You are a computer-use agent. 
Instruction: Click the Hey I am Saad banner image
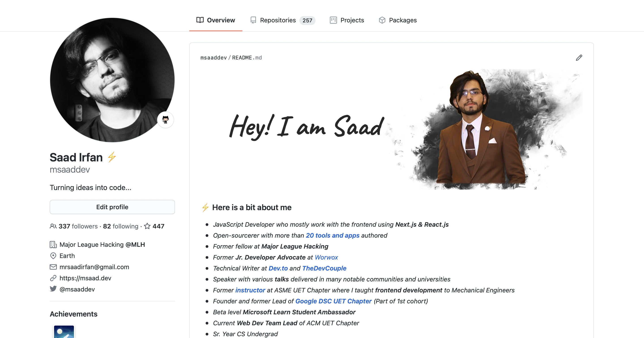pyautogui.click(x=392, y=129)
